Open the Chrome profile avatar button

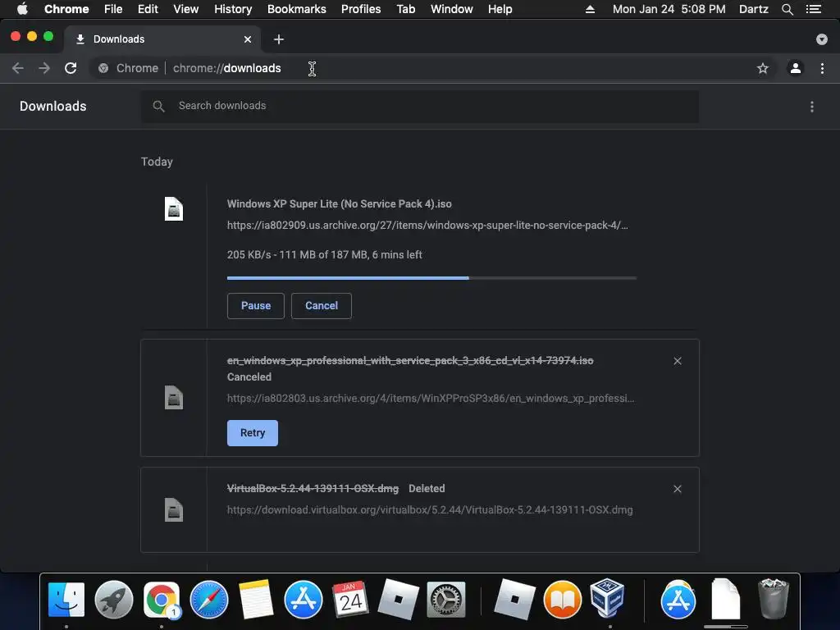click(796, 68)
